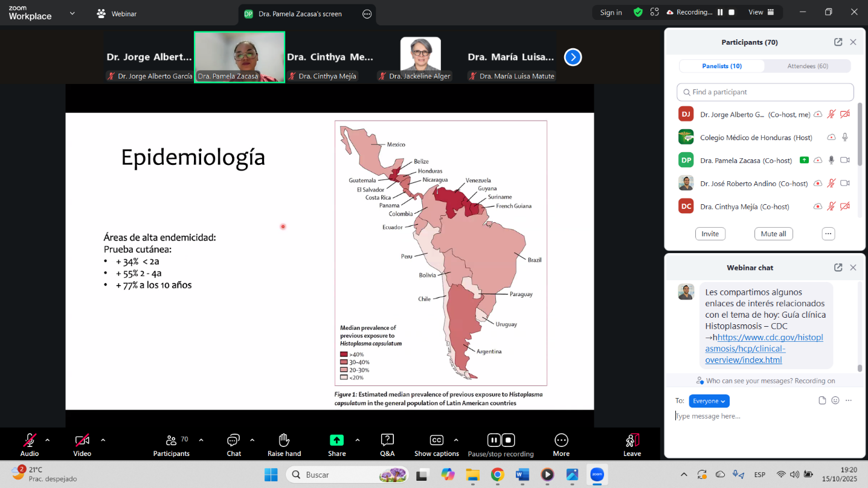Expand the View dropdown
The image size is (868, 488).
pyautogui.click(x=760, y=12)
